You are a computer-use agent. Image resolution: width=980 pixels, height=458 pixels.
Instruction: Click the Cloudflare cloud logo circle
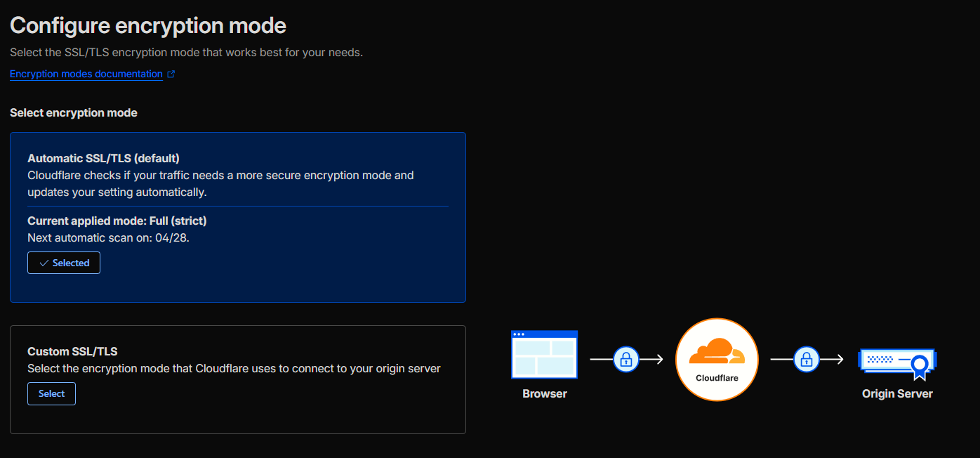(717, 360)
